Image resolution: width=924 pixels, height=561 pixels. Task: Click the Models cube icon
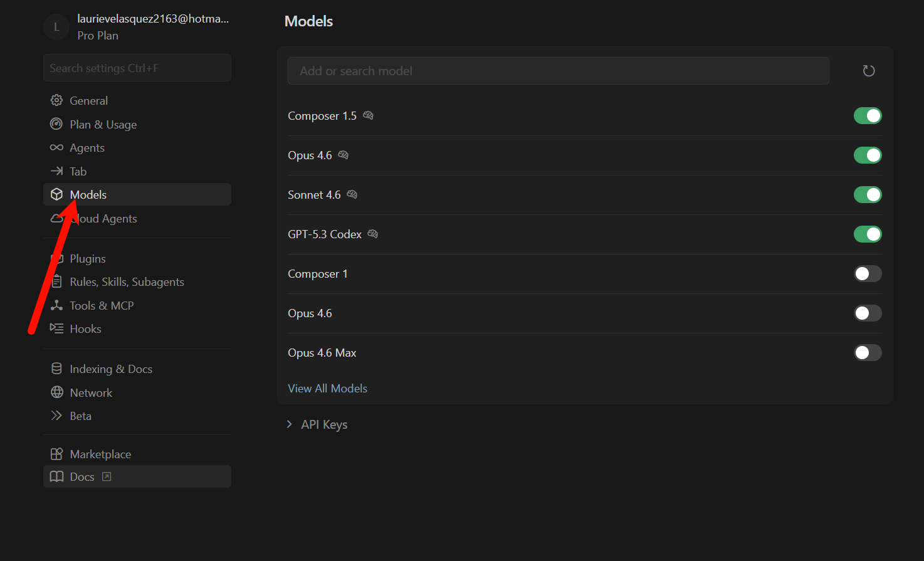tap(56, 194)
